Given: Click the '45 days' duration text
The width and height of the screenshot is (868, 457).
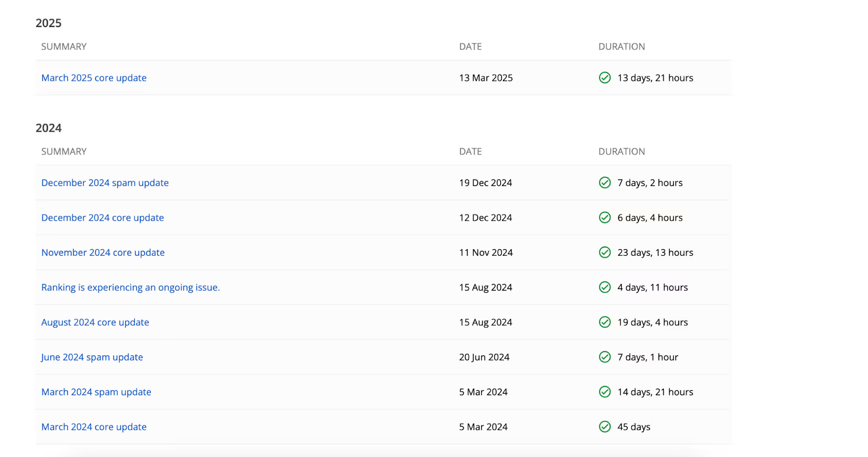Looking at the screenshot, I should coord(634,427).
